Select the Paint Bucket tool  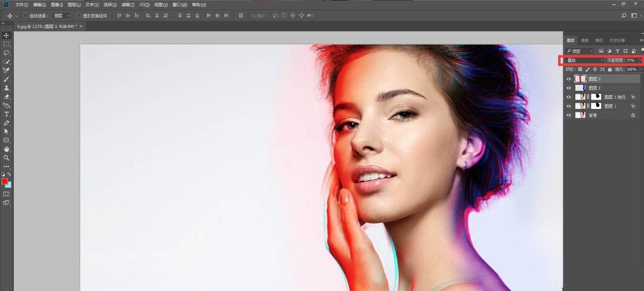tap(6, 105)
